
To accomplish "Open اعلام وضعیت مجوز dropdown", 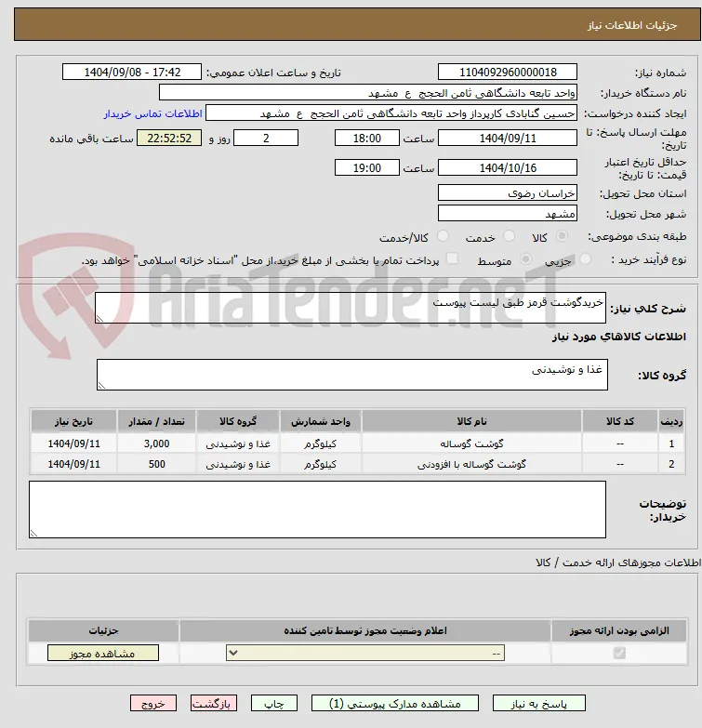I will tap(364, 653).
